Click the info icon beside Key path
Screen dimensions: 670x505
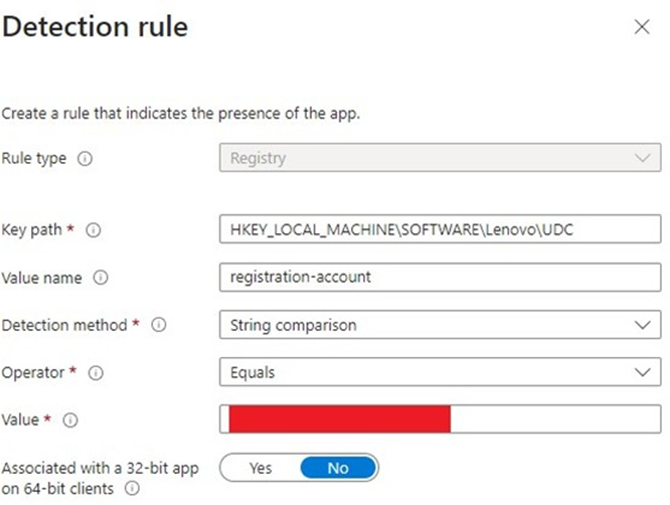(x=94, y=230)
